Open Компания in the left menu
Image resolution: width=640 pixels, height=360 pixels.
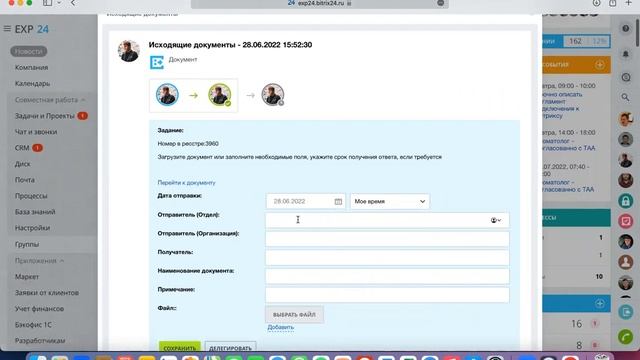[31, 67]
